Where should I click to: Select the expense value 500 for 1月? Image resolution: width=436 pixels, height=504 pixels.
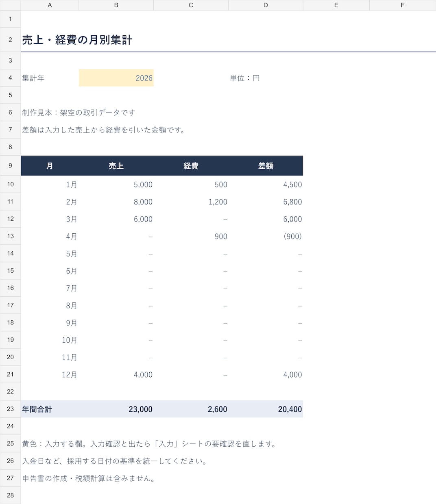(191, 185)
